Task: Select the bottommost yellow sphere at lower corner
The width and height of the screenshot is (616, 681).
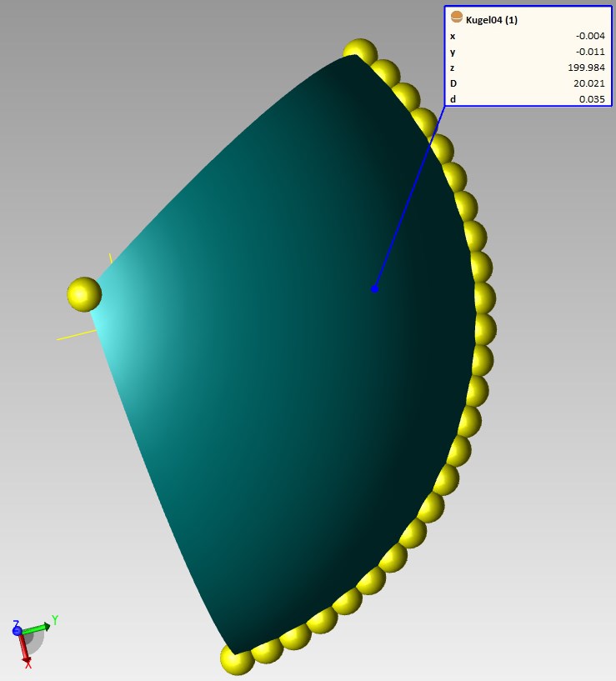Action: pyautogui.click(x=237, y=658)
